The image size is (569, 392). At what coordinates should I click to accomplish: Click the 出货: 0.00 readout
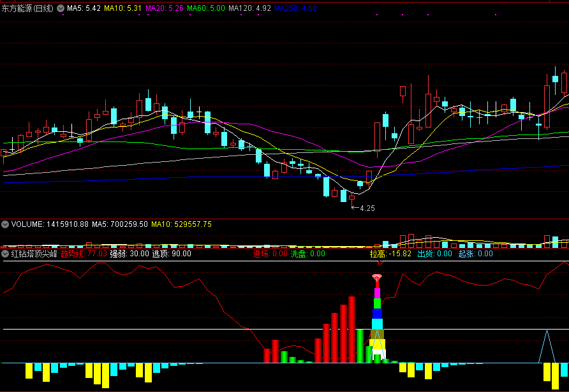pyautogui.click(x=435, y=254)
